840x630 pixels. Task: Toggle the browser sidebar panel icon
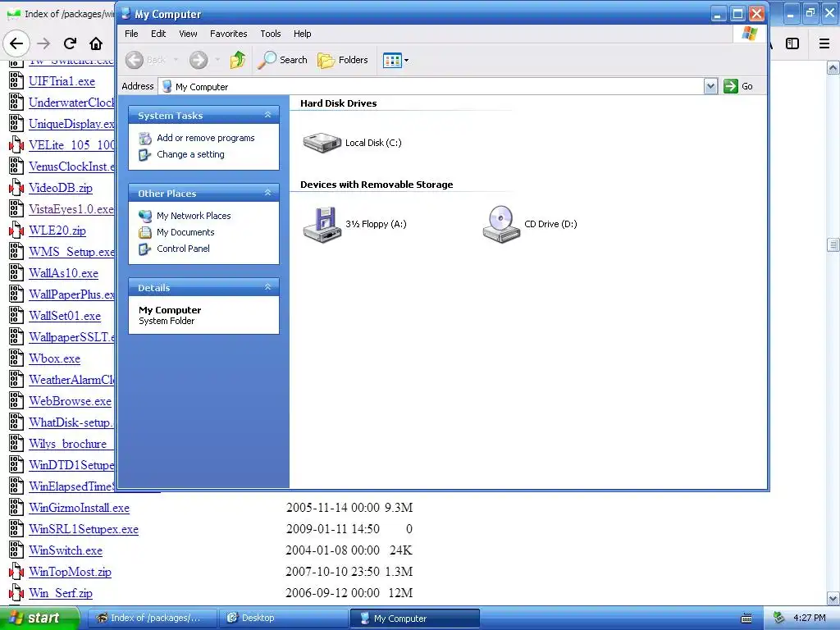pyautogui.click(x=792, y=43)
